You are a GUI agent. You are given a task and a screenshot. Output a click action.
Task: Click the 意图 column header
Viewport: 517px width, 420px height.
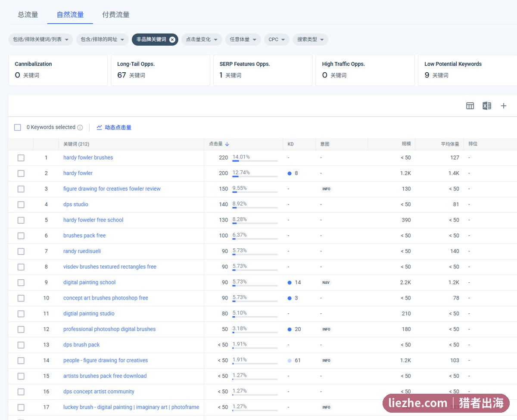coord(325,144)
